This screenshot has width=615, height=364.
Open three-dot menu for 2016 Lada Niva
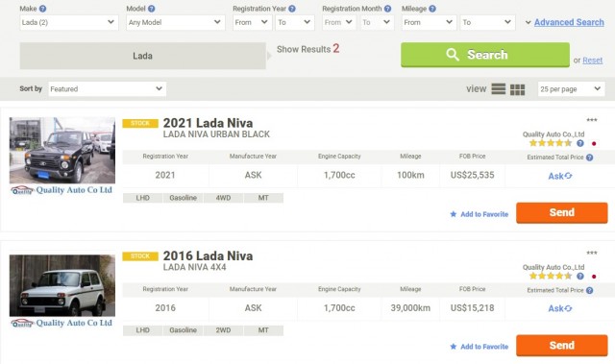(x=592, y=253)
